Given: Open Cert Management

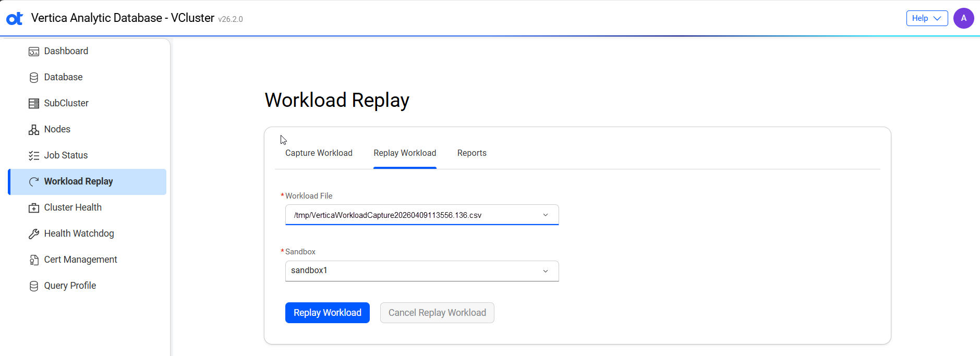Looking at the screenshot, I should pos(87,260).
